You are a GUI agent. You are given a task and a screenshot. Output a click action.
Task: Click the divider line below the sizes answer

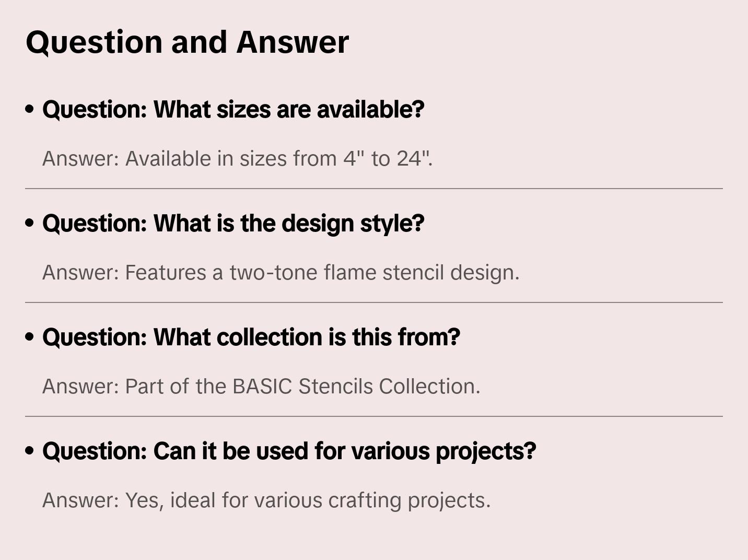374,189
